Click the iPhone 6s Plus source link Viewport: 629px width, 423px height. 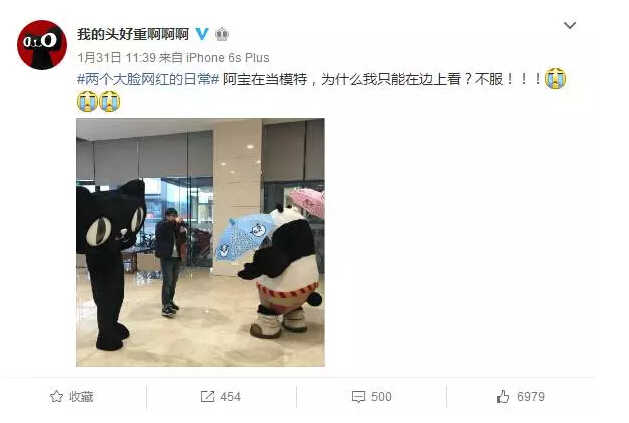coord(228,58)
